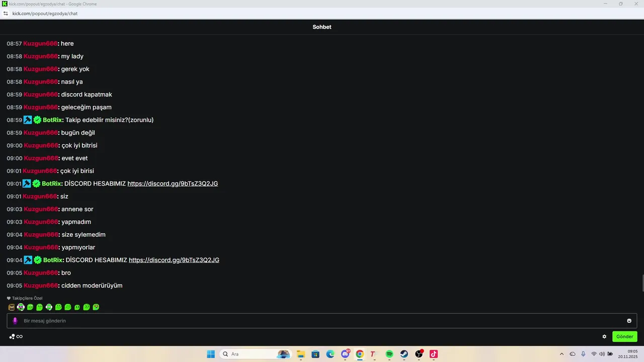644x362 pixels.
Task: Click the message 'geleceğim paşam'
Action: 87,107
